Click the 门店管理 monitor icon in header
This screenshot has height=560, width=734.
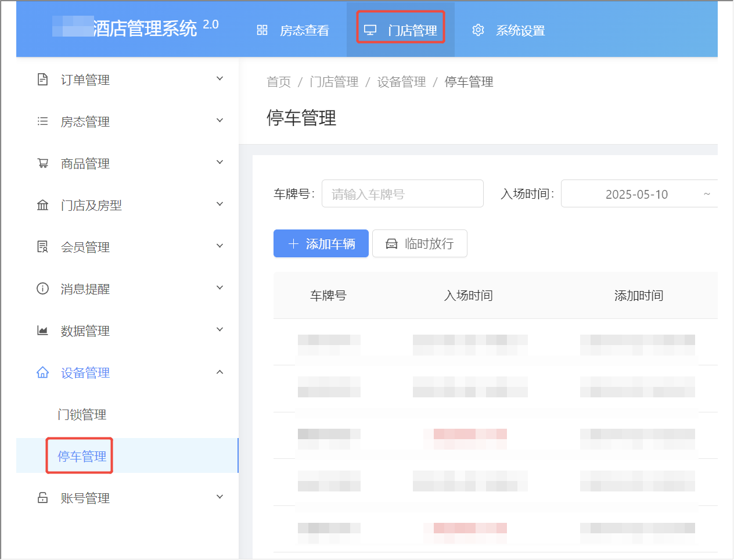[x=370, y=30]
